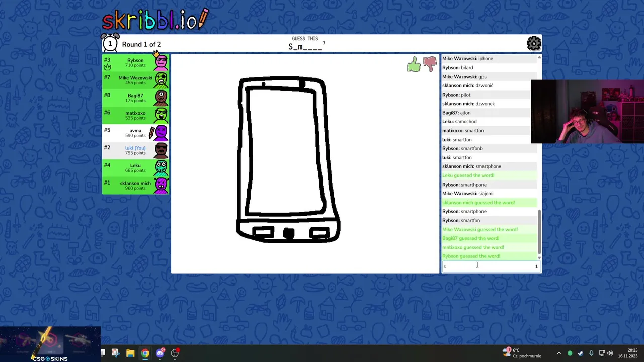
Task: Select the sklanson mich player row
Action: point(135,186)
